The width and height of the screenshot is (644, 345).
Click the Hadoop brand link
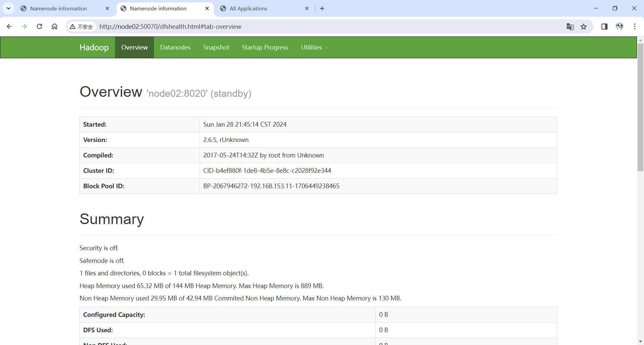tap(94, 47)
